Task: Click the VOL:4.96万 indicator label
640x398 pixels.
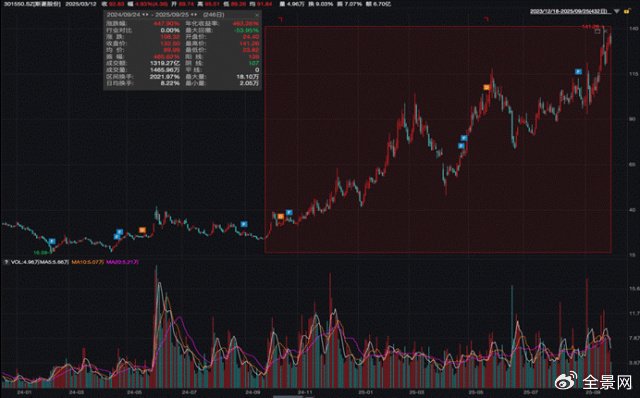Action: [x=24, y=262]
